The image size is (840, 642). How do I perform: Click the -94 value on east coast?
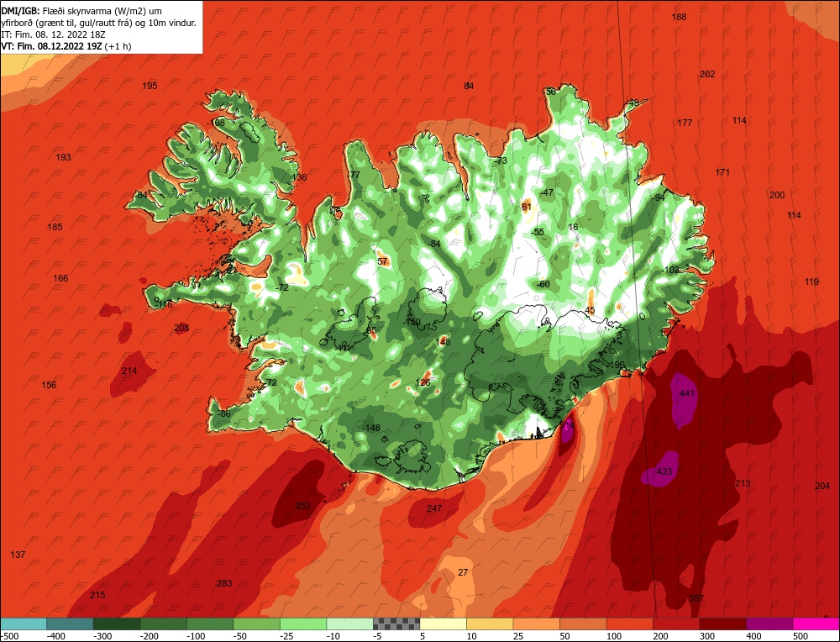[658, 197]
